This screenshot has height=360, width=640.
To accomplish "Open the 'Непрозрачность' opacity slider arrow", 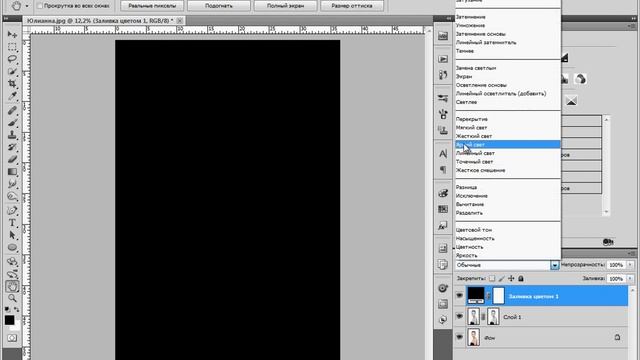I will click(x=630, y=265).
